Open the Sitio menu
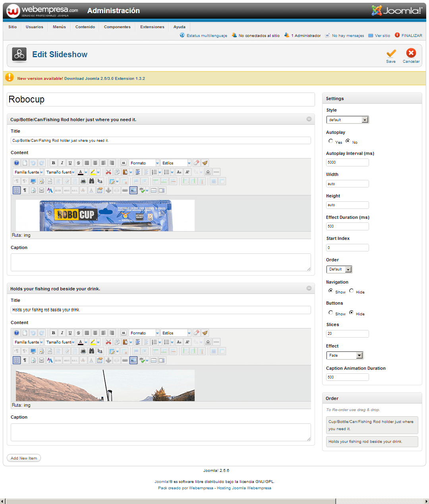 (13, 27)
